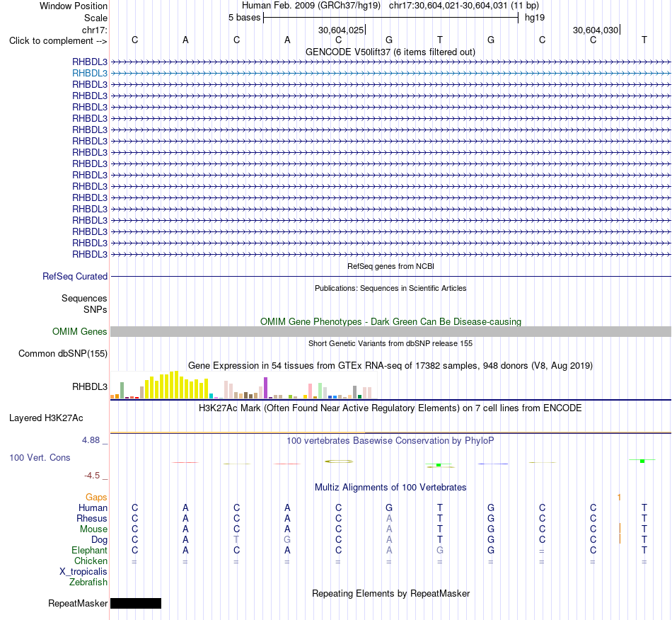
Task: Open the Common dbSNP(155) track label
Action: coord(62,353)
